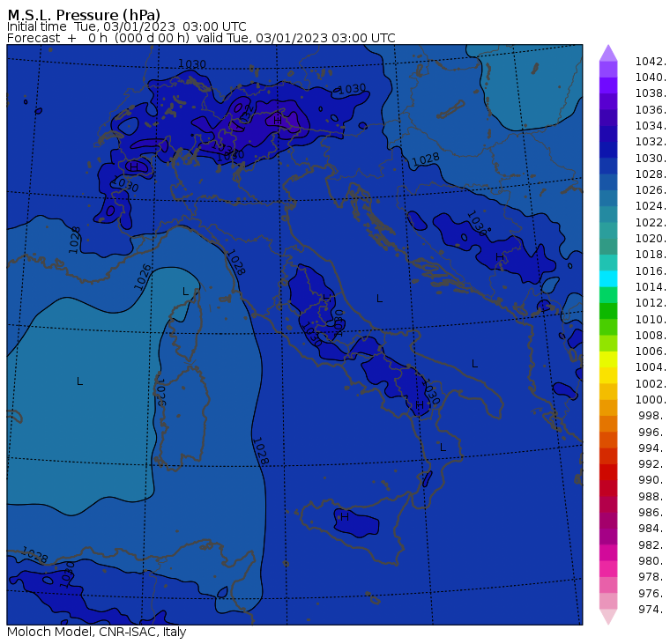The image size is (670, 644).
Task: Click the '1020.' legend value
Action: coord(651,238)
